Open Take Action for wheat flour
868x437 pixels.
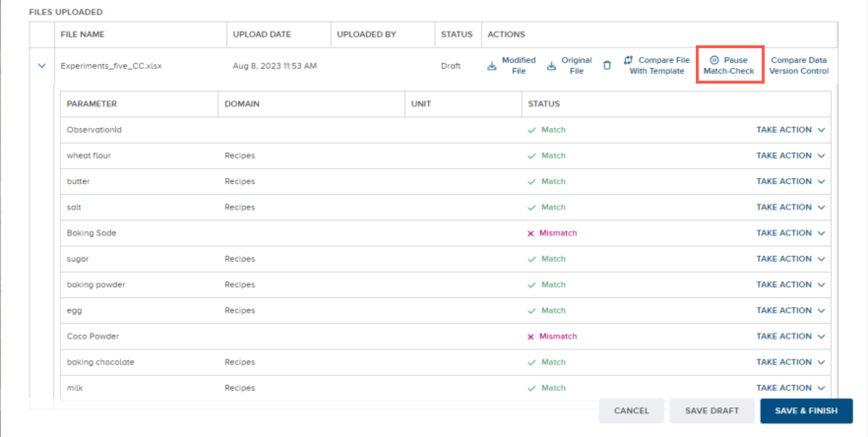[790, 156]
